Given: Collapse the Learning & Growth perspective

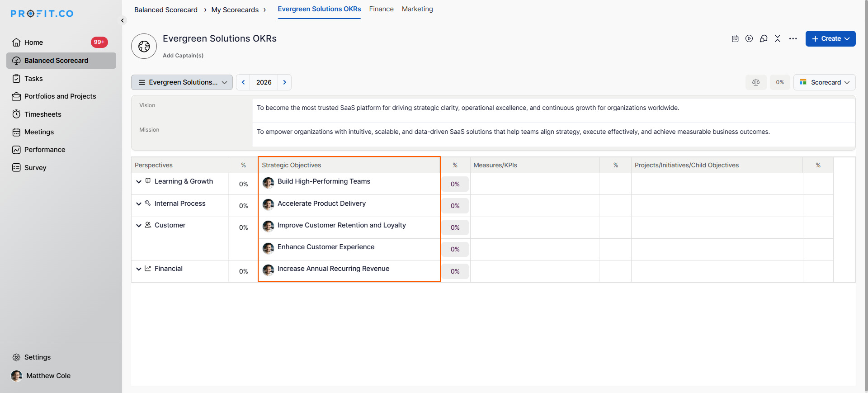Looking at the screenshot, I should [x=139, y=182].
